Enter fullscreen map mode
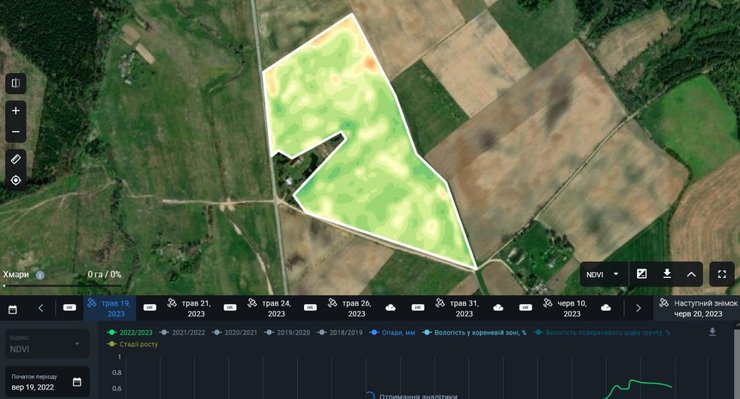The width and height of the screenshot is (740, 399). [x=722, y=274]
